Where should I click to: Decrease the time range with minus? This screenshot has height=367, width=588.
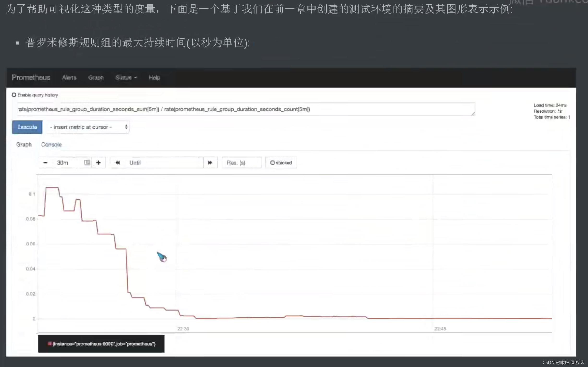click(x=45, y=163)
